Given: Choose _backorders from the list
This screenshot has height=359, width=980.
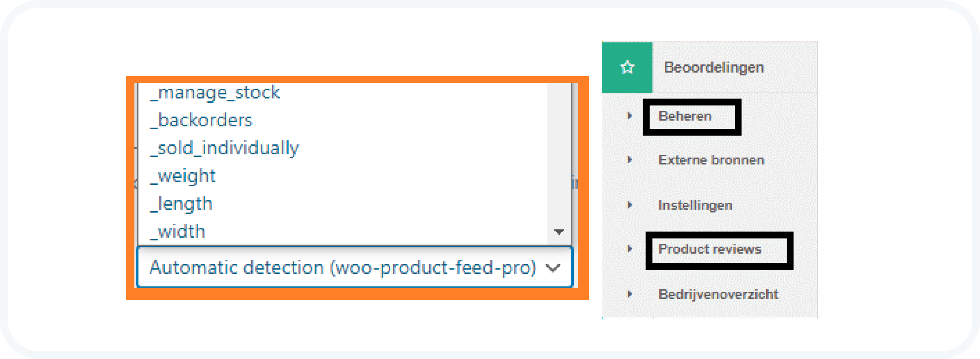Looking at the screenshot, I should point(201,120).
